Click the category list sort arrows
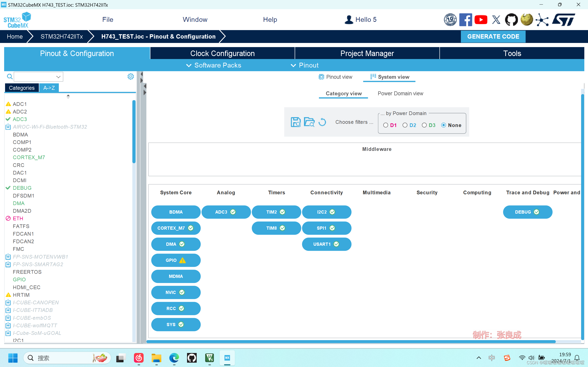588x367 pixels. [x=68, y=97]
